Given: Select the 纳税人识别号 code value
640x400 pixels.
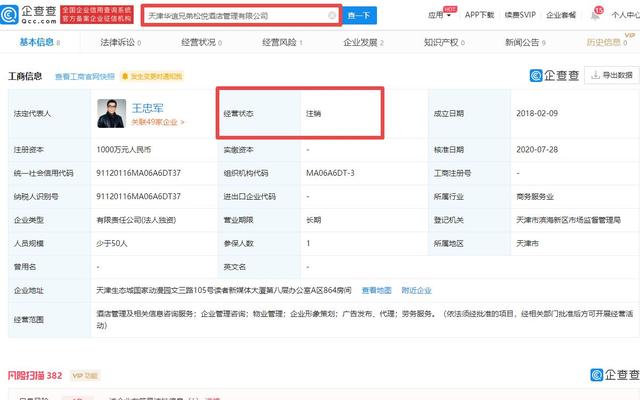Looking at the screenshot, I should 138,196.
